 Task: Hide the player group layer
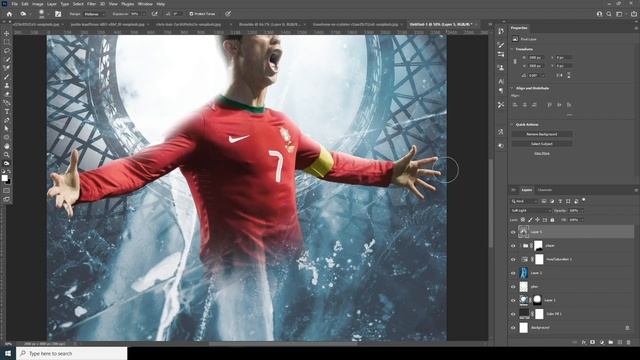[513, 246]
